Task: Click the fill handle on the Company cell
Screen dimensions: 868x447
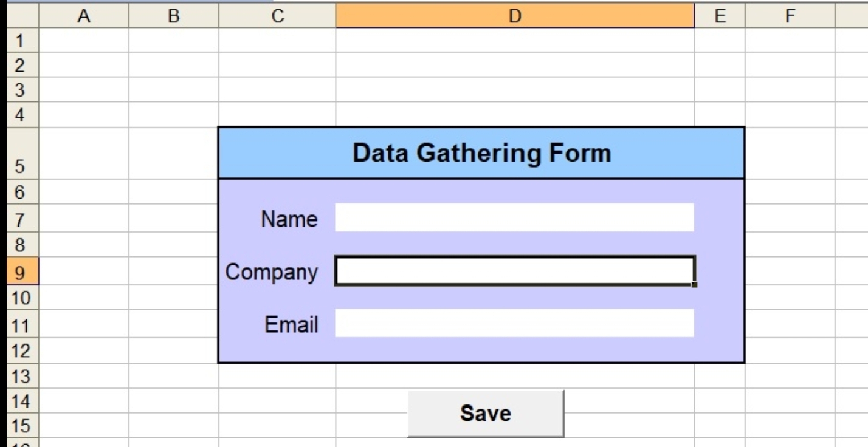Action: coord(695,285)
